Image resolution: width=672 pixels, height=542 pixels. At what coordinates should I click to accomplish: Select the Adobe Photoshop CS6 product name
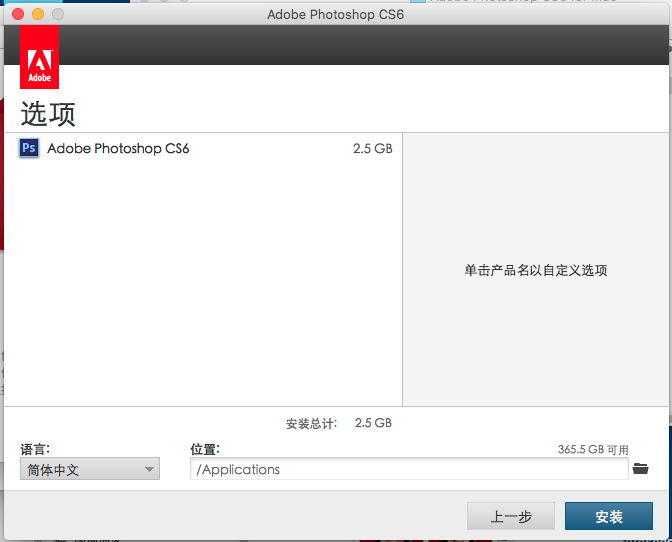click(x=118, y=148)
